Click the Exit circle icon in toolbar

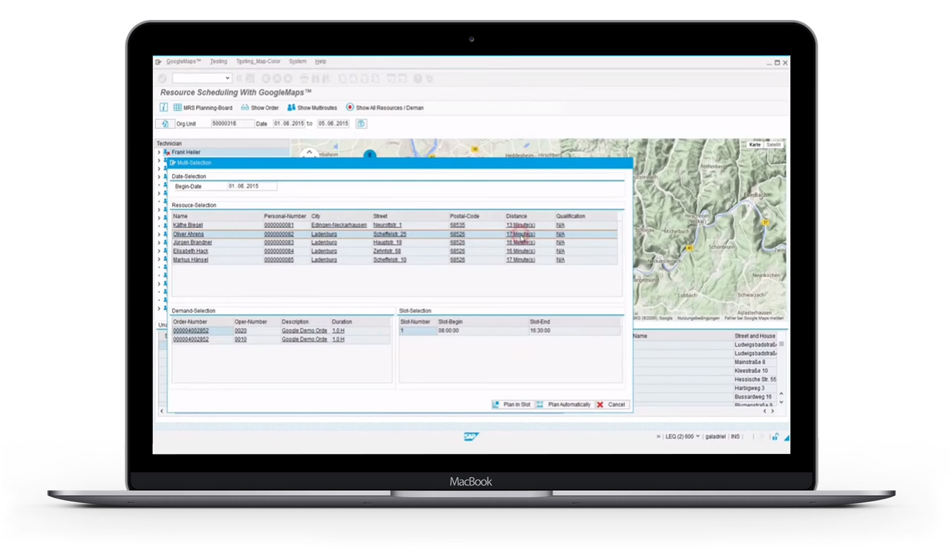point(277,78)
